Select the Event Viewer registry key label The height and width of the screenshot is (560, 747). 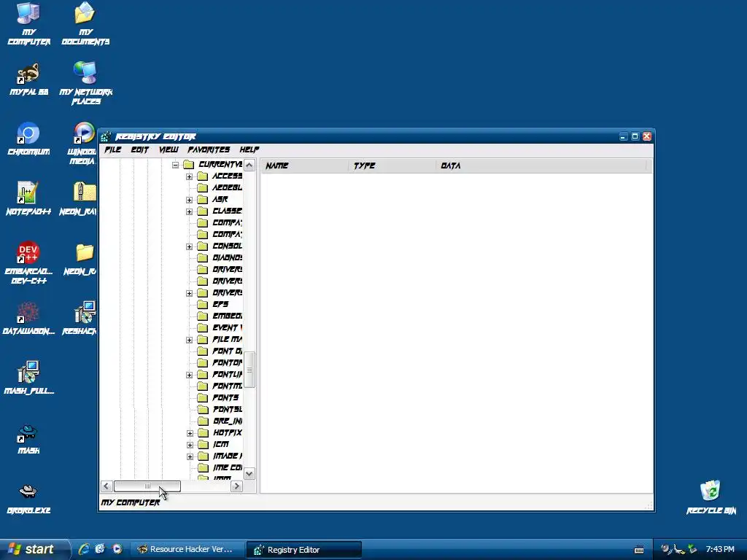(227, 327)
